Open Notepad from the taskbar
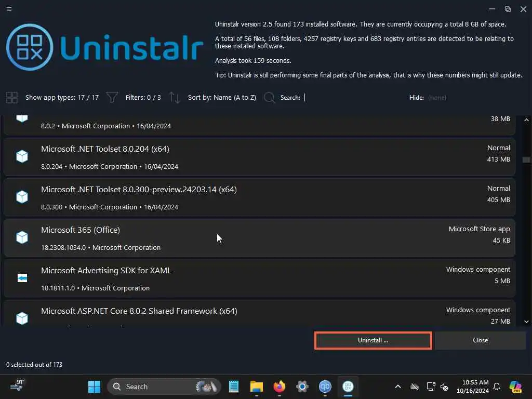 234,387
